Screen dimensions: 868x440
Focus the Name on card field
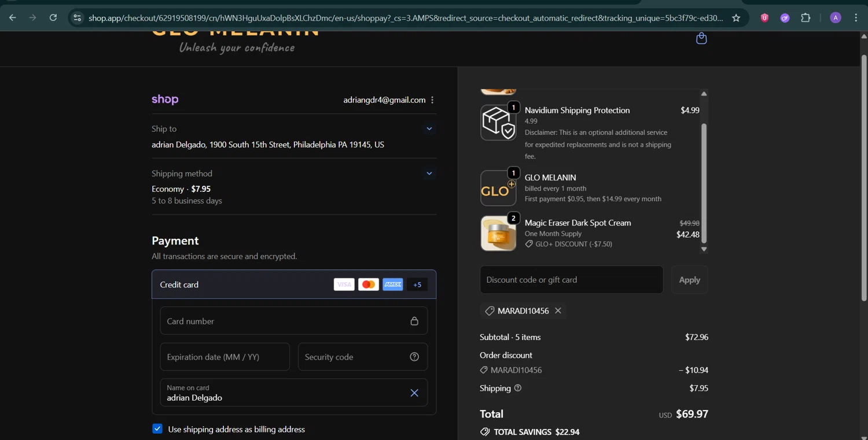(x=294, y=393)
